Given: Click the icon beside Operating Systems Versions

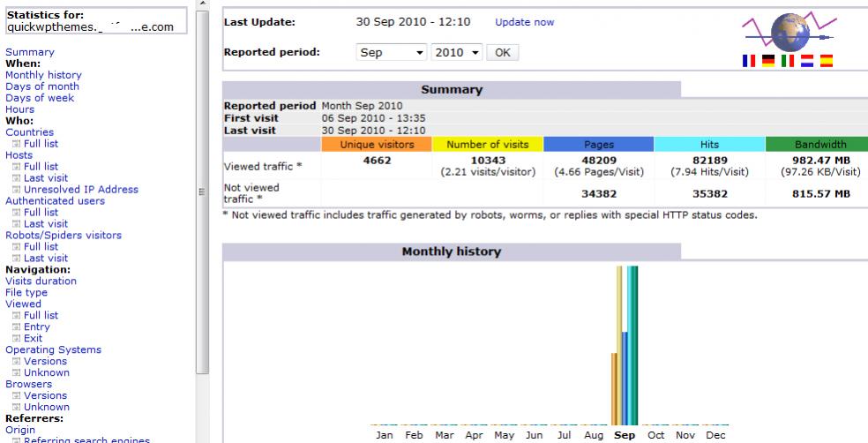Looking at the screenshot, I should click(x=16, y=362).
